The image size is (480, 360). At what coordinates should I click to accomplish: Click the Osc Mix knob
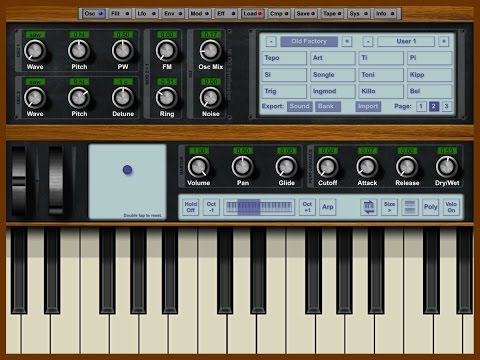click(210, 50)
